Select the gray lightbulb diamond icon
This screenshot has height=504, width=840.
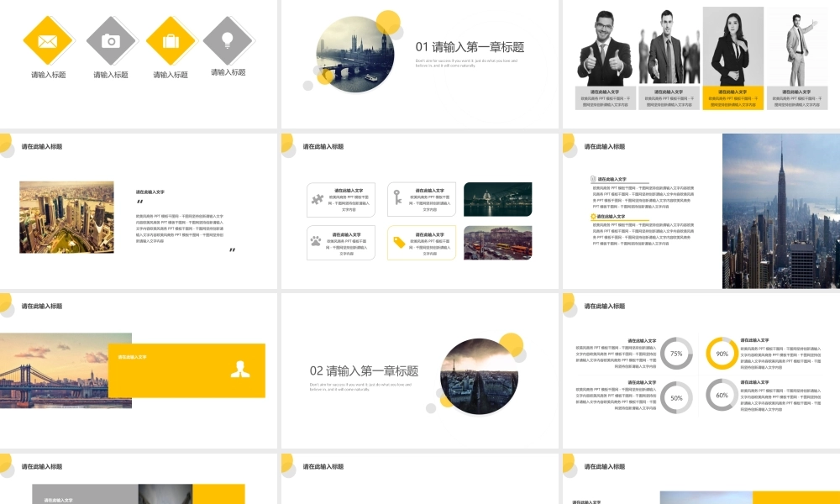(x=228, y=39)
